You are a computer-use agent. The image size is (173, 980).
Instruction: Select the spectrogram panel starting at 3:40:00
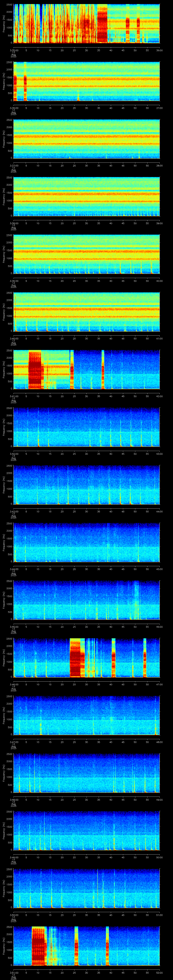tap(87, 312)
